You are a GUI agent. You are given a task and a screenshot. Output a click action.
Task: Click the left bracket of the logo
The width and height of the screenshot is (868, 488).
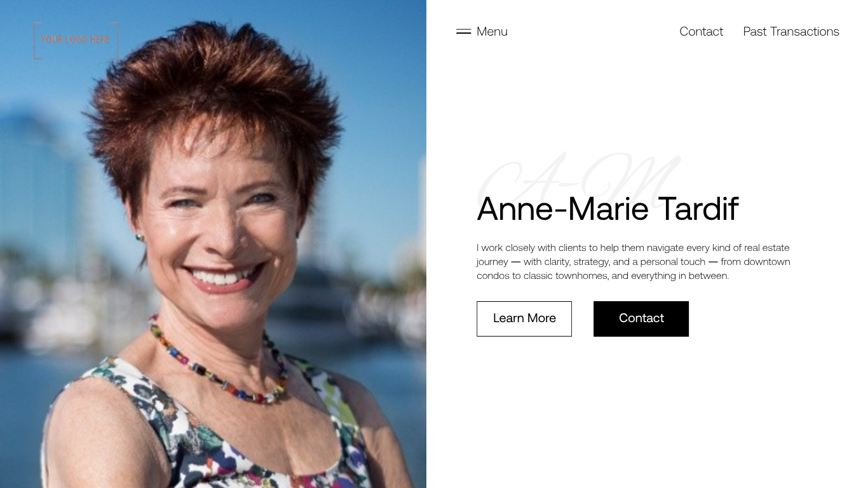point(37,41)
